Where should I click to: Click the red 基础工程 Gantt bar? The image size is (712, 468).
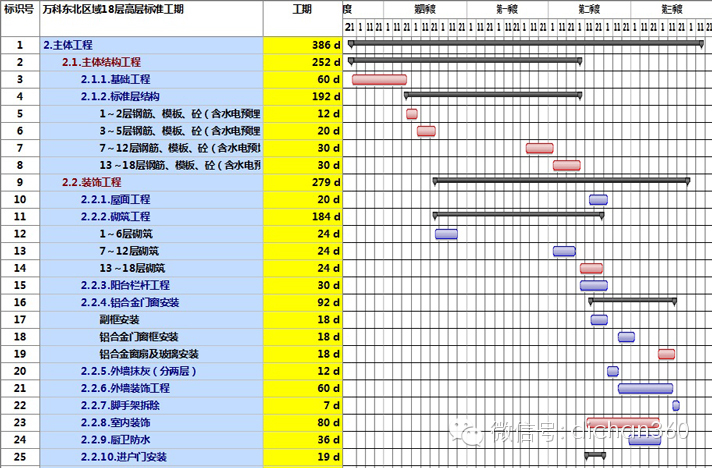(x=379, y=80)
